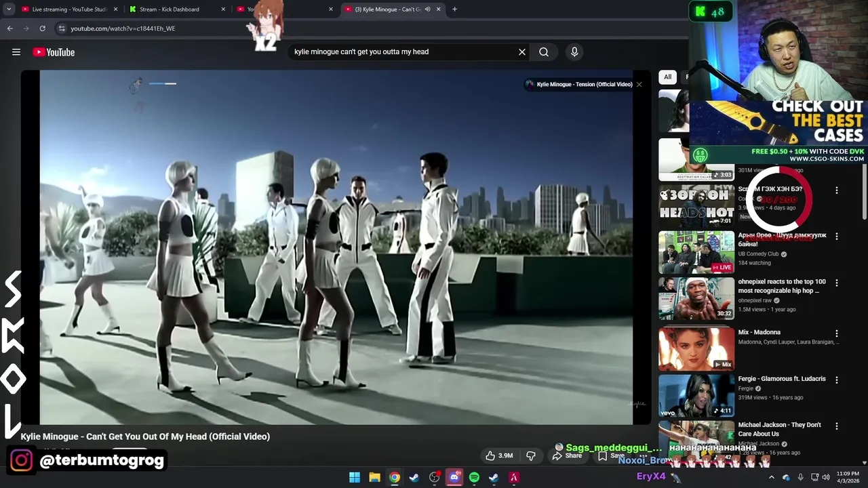Open the Windows Start menu
The height and width of the screenshot is (488, 868).
pos(355,477)
